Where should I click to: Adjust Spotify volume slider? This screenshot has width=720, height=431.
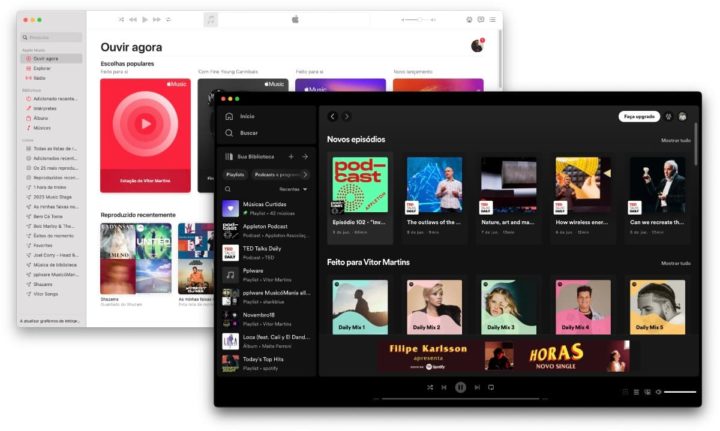tap(680, 392)
